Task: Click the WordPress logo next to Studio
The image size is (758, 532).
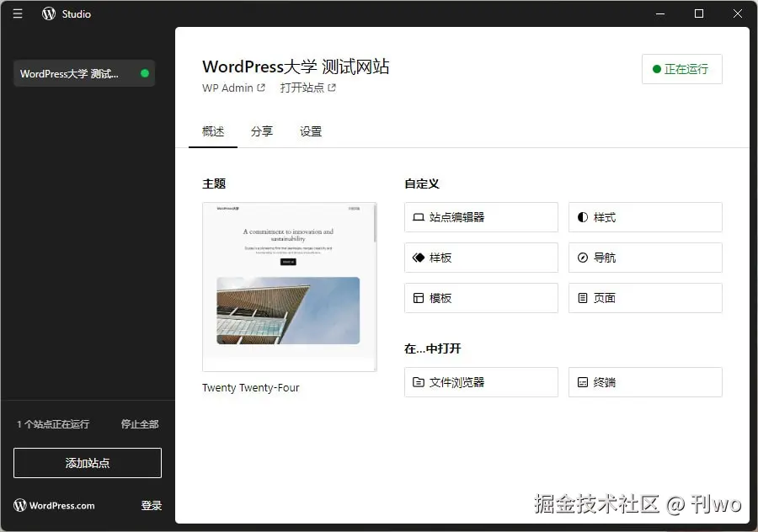Action: point(49,13)
